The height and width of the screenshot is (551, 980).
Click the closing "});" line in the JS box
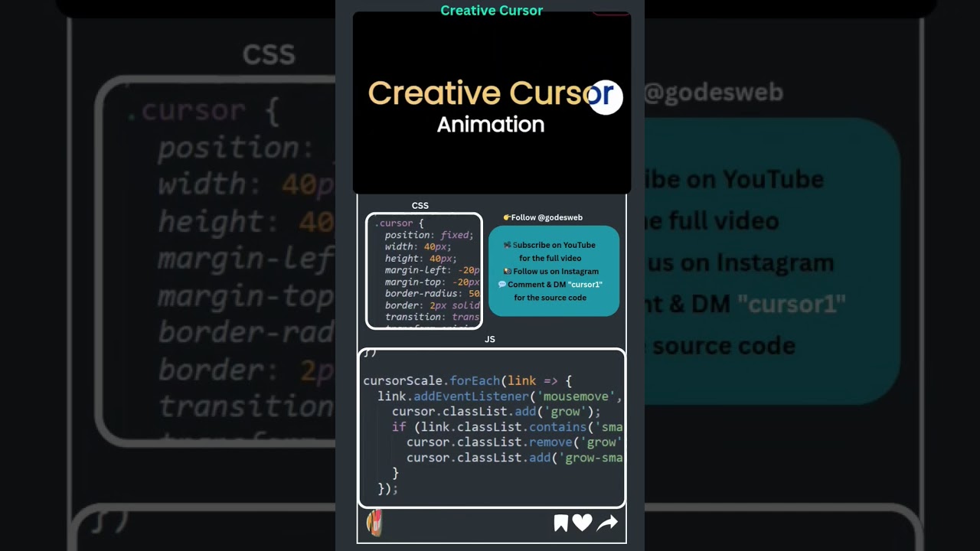[387, 488]
